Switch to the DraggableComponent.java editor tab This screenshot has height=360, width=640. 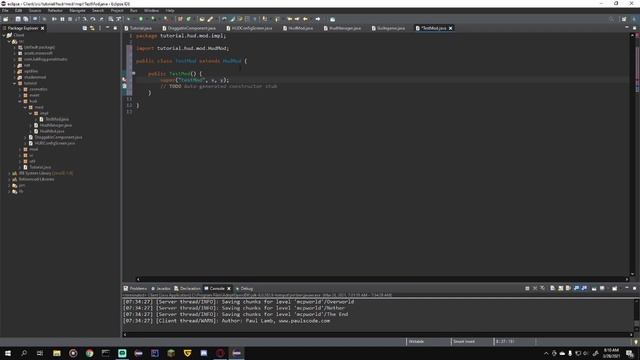click(x=189, y=28)
